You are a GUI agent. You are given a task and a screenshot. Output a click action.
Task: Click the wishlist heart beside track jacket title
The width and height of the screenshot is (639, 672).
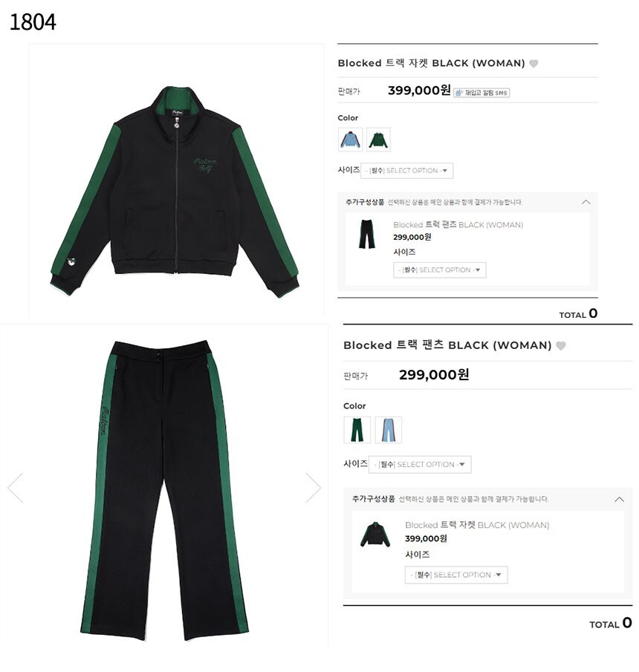click(533, 63)
